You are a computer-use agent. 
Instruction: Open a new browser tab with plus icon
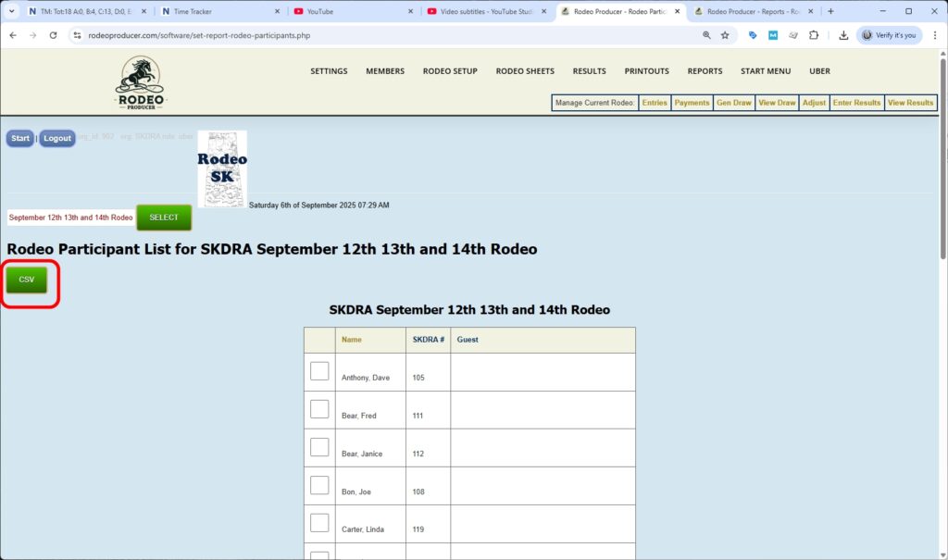tap(830, 11)
